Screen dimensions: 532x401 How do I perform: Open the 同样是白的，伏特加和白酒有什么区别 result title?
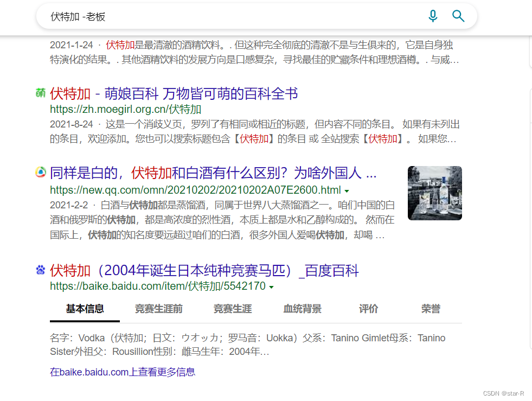213,173
